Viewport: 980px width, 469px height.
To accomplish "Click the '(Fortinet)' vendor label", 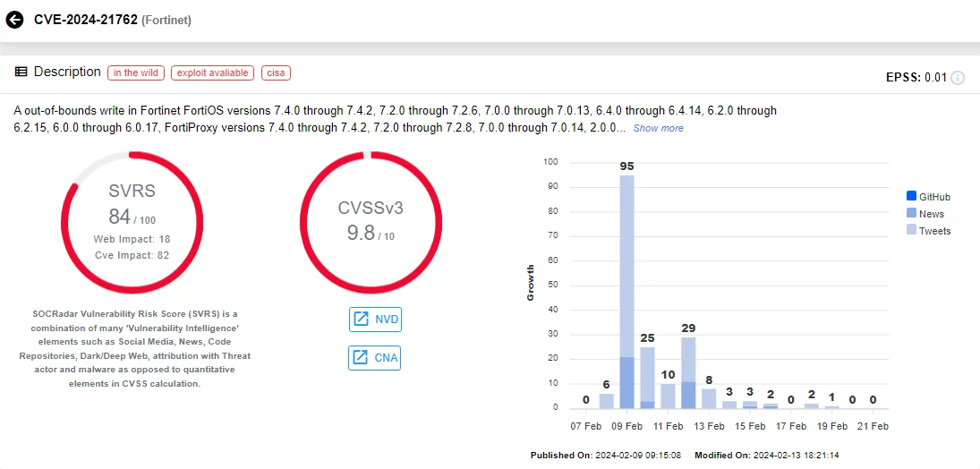I will tap(166, 20).
